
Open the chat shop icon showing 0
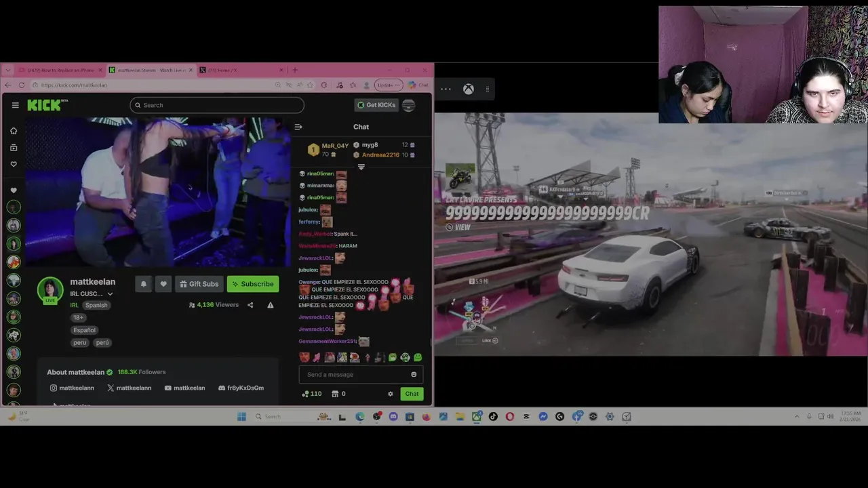pos(338,394)
